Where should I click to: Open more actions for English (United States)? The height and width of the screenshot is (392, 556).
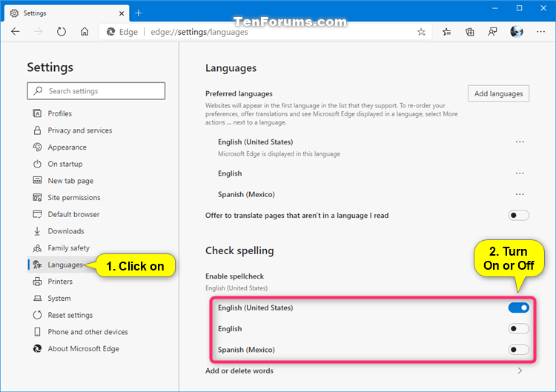pyautogui.click(x=520, y=142)
